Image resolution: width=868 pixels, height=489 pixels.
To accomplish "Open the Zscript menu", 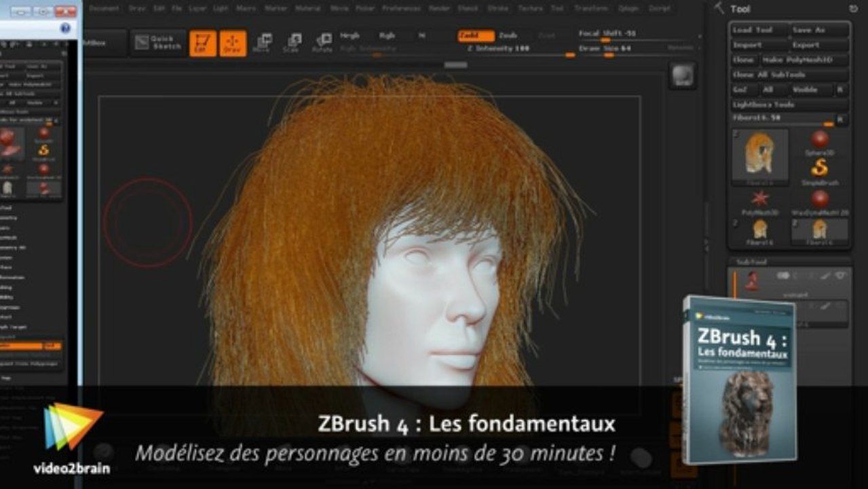I will tap(660, 8).
